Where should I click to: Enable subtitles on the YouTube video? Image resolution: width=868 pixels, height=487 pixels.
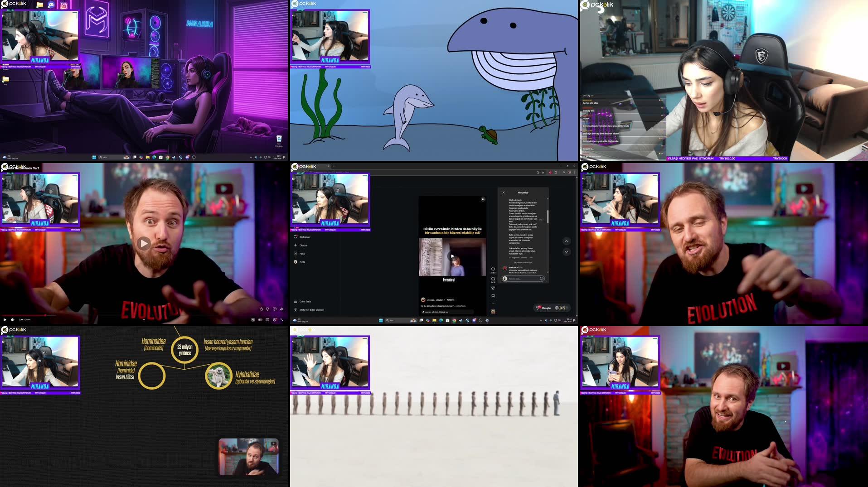(x=267, y=319)
